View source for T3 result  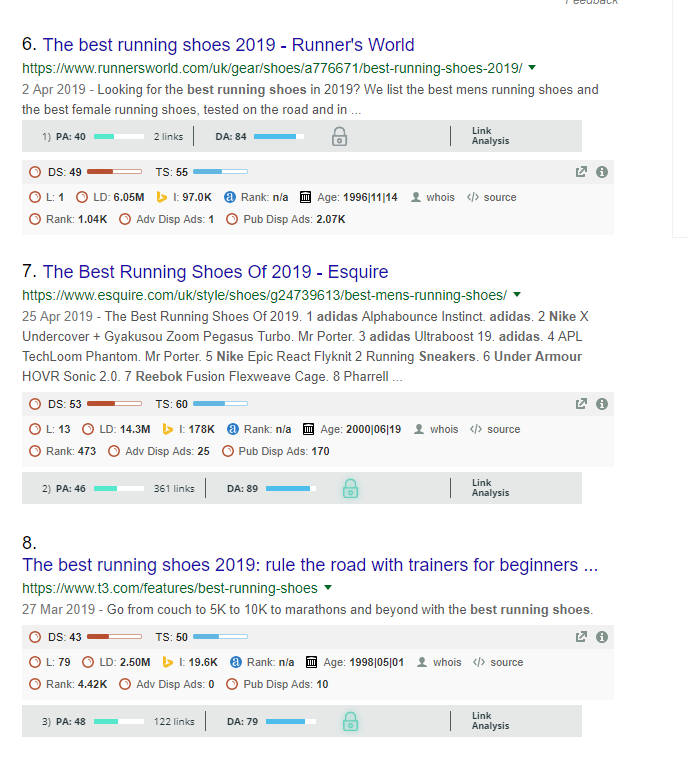point(499,662)
